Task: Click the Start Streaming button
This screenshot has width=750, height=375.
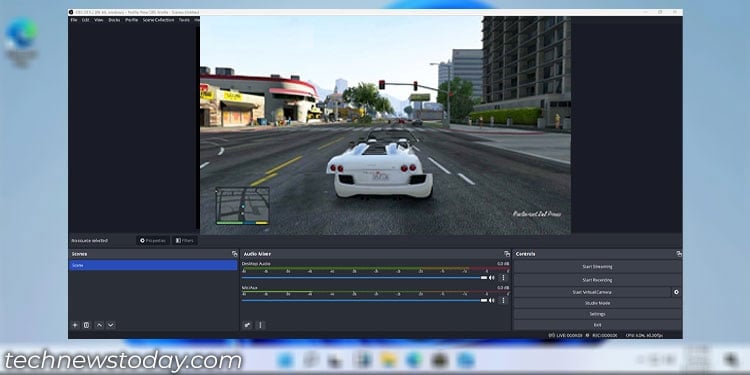Action: pyautogui.click(x=597, y=267)
